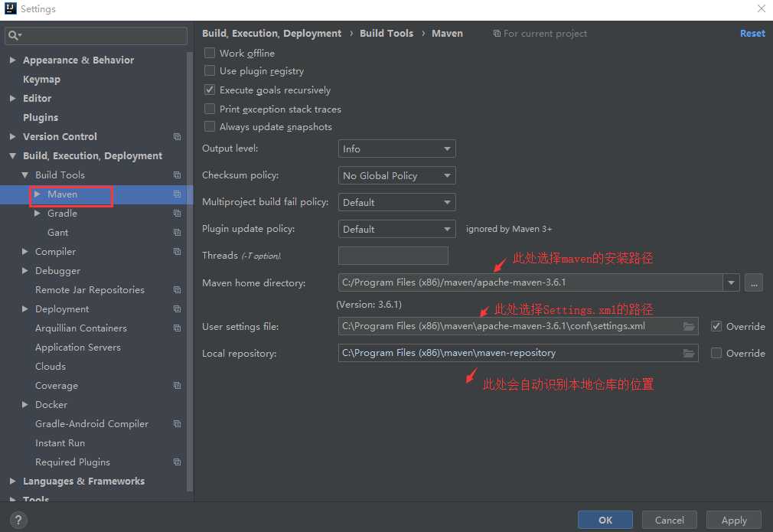
Task: Expand the Maven node arrow
Action: pos(37,194)
